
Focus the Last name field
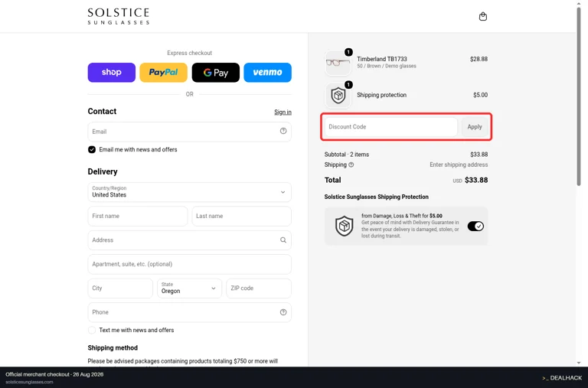(241, 216)
